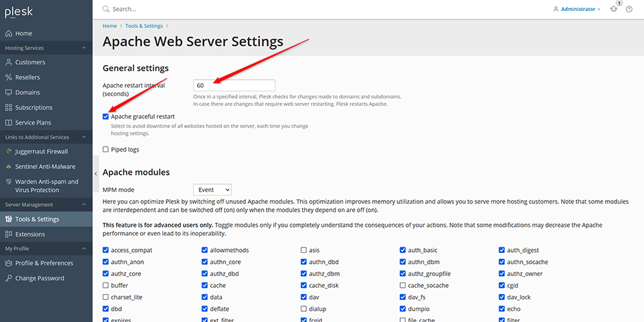
Task: Click Tools & Settings breadcrumb link
Action: pyautogui.click(x=144, y=26)
